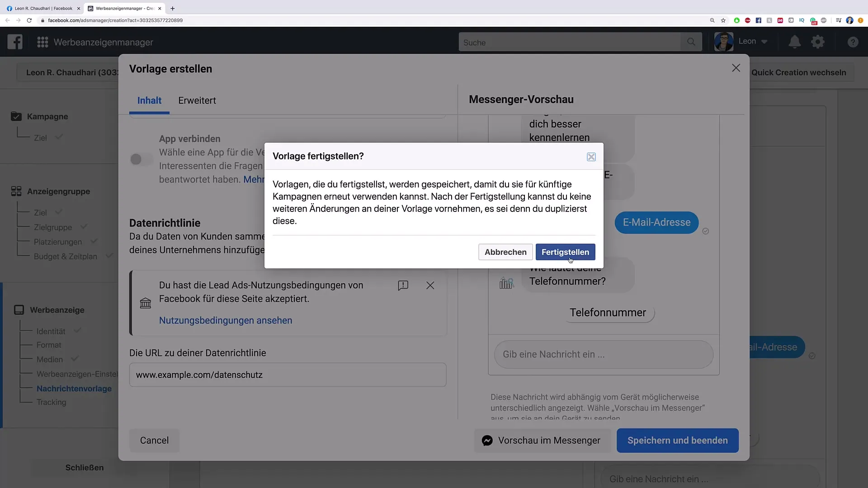Open Chrome menu three dots
Screen dimensions: 868x488
coord(860,20)
